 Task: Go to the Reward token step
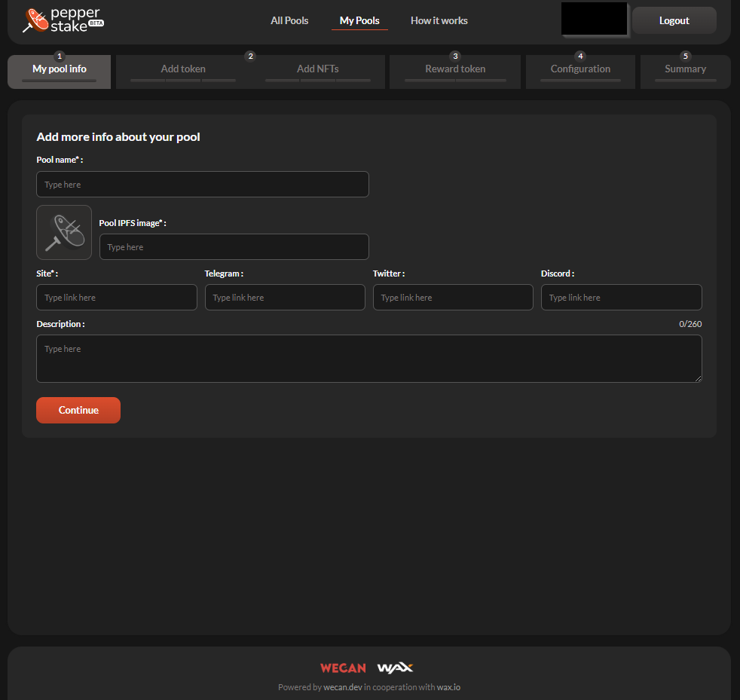[x=455, y=72]
